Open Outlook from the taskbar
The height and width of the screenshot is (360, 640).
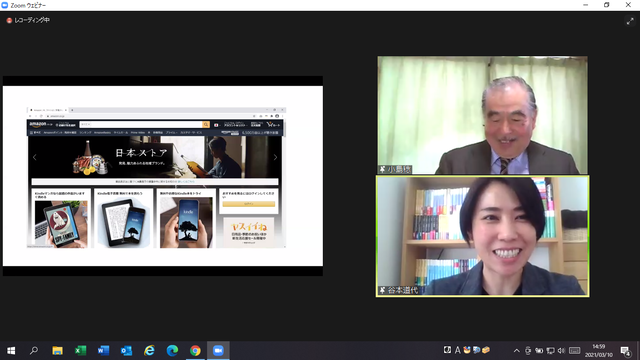coord(126,351)
